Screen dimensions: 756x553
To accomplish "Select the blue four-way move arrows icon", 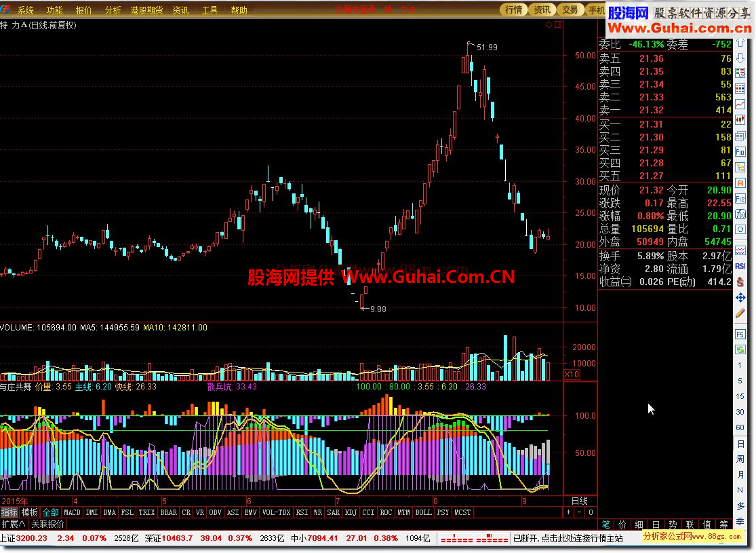I will (x=740, y=298).
